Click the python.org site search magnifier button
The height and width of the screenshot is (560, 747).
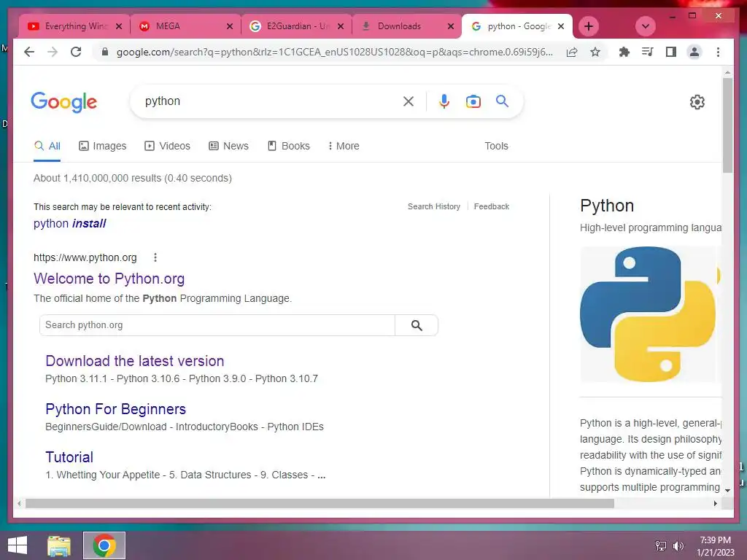click(417, 325)
